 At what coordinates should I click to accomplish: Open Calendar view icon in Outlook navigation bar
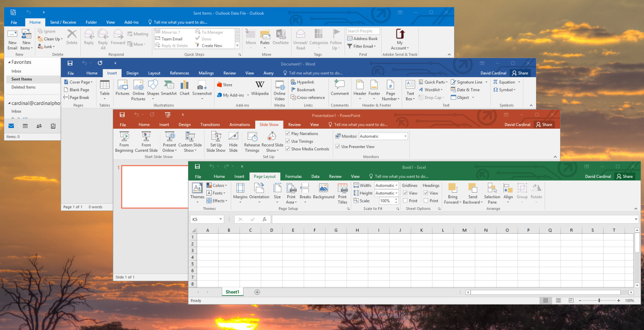[25, 126]
